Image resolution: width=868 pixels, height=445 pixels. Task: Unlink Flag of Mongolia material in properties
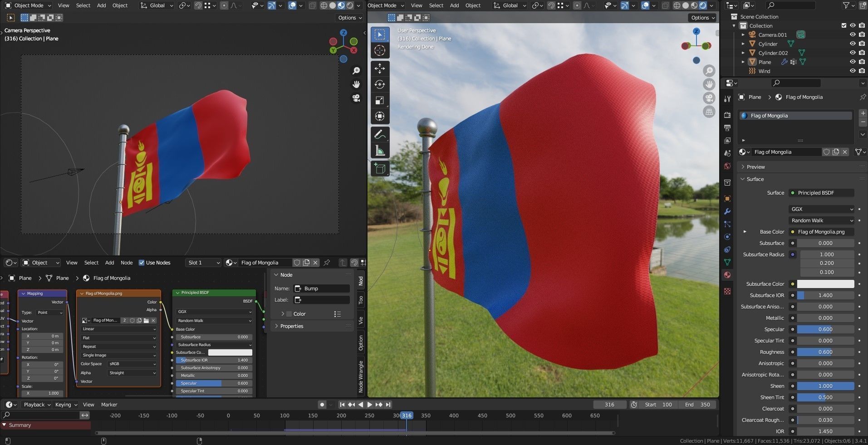pos(845,152)
